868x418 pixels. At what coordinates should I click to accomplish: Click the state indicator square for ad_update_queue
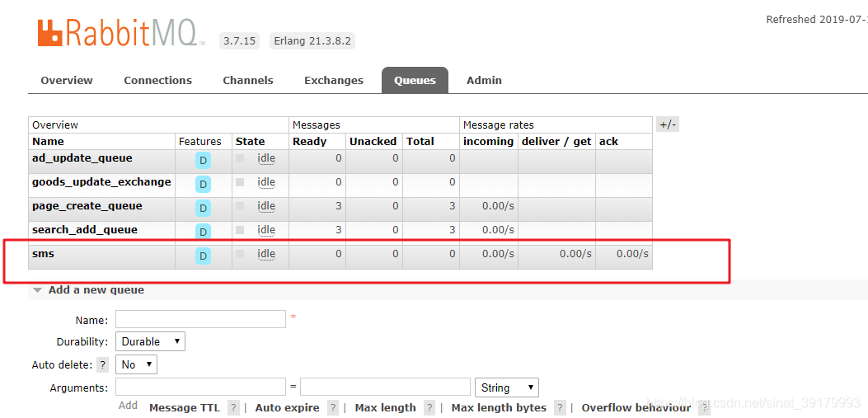(x=240, y=158)
